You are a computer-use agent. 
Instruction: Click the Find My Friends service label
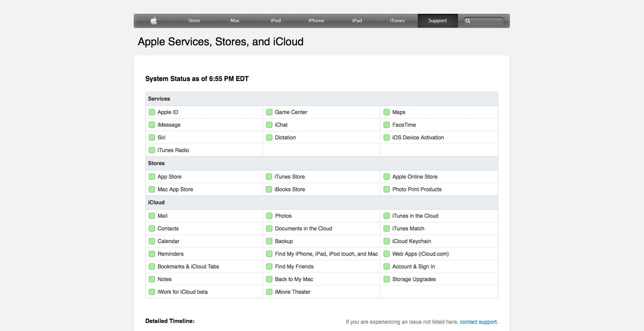[294, 266]
